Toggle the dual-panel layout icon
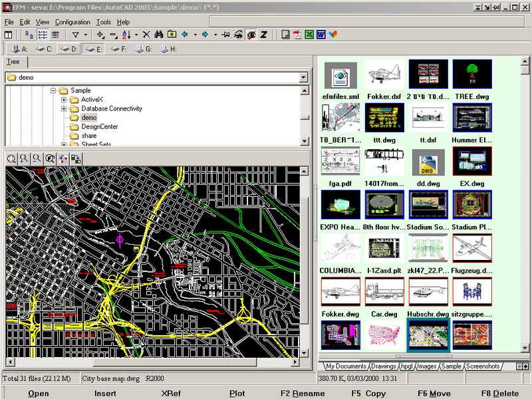Viewport: 532px width, 399px height. click(x=8, y=35)
